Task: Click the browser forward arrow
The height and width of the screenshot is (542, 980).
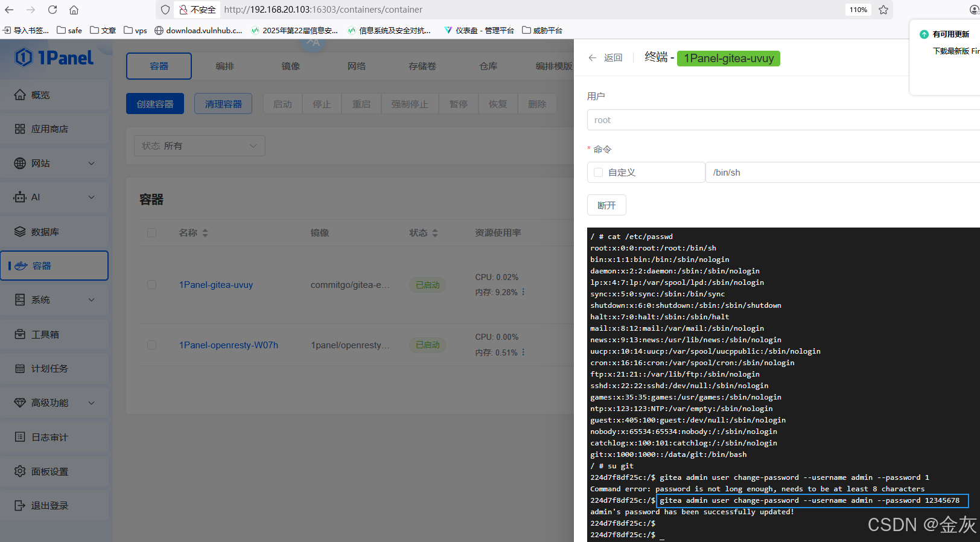Action: click(31, 10)
